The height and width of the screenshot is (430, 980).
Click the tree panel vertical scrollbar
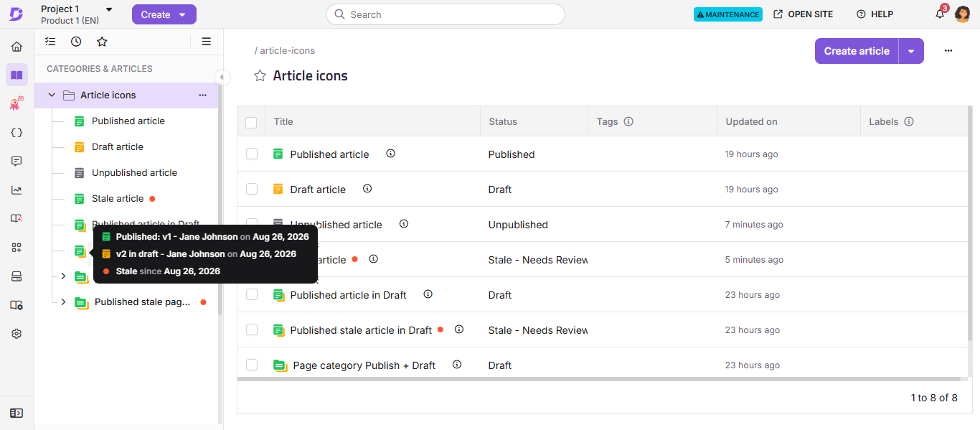tap(220, 197)
